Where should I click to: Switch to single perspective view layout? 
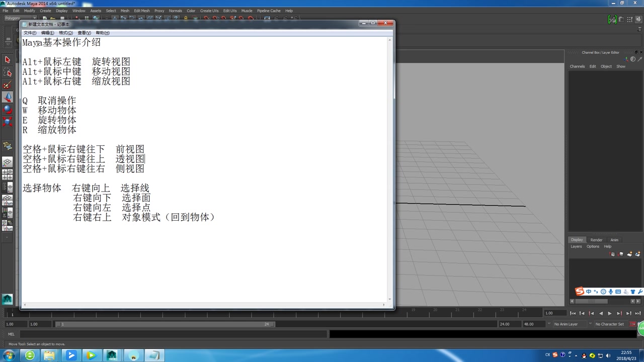pos(7,162)
